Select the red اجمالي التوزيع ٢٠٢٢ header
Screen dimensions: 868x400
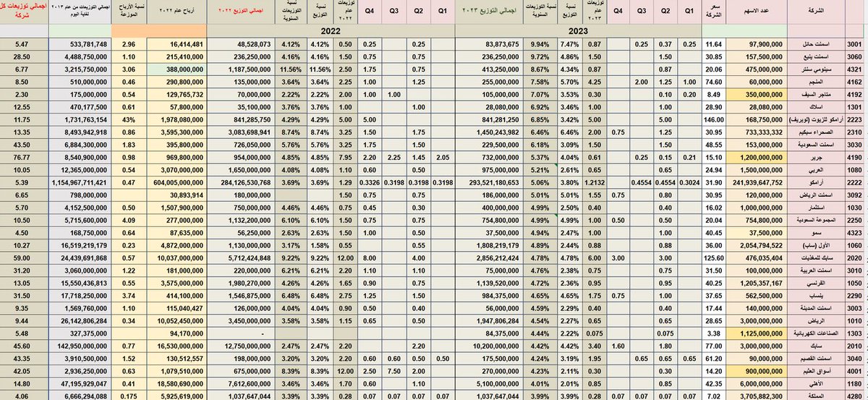[242, 12]
